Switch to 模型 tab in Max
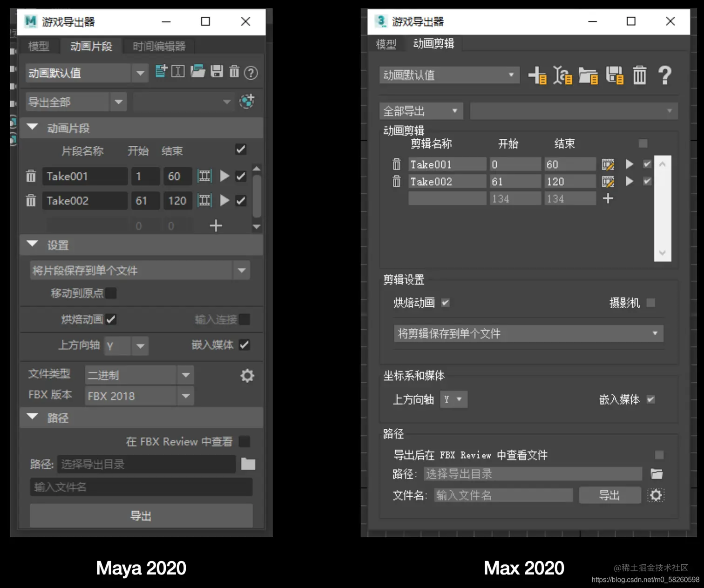704x588 pixels. [386, 44]
